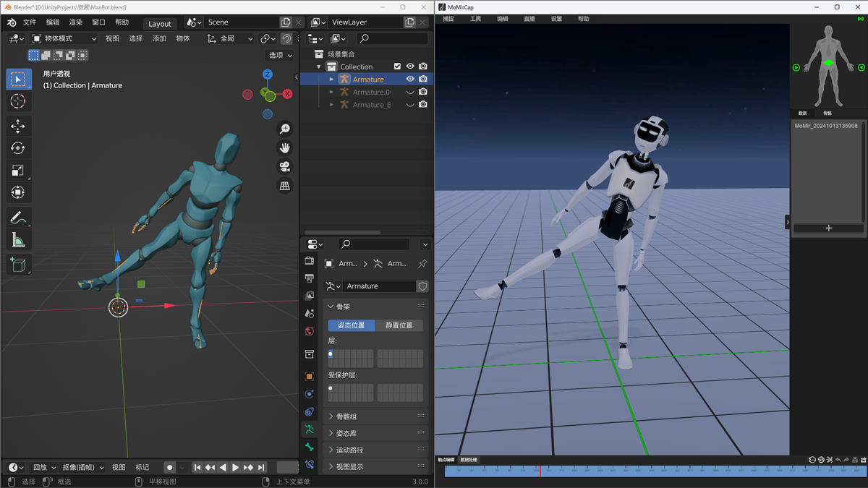Click the plus button below MoMir recording list

tap(827, 228)
